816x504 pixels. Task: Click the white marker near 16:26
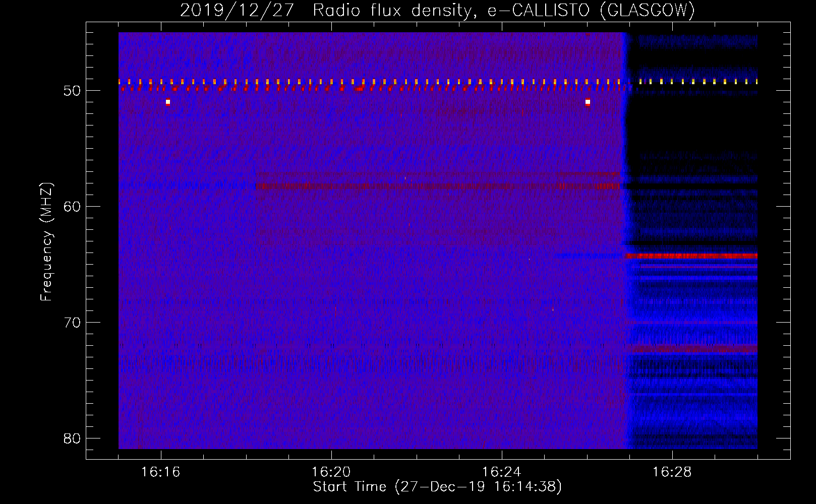point(588,102)
